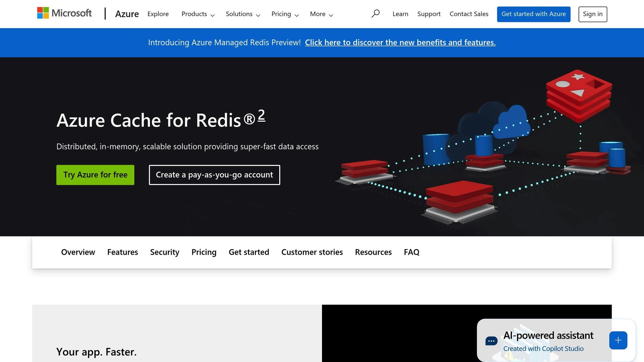Image resolution: width=644 pixels, height=362 pixels.
Task: Expand the More dropdown
Action: pos(321,14)
